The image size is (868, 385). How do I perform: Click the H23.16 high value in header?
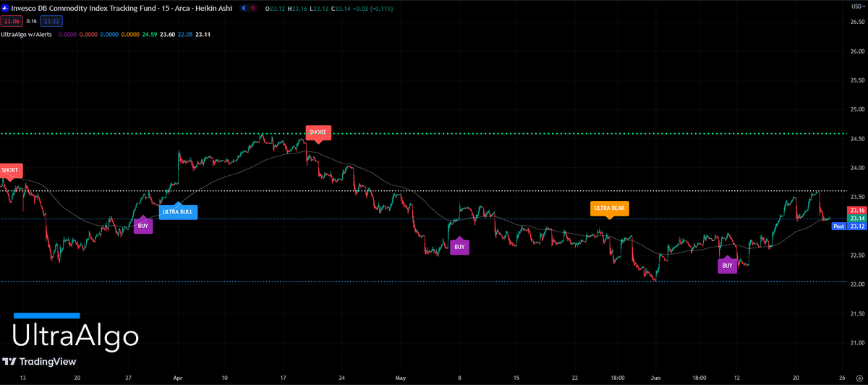(297, 8)
